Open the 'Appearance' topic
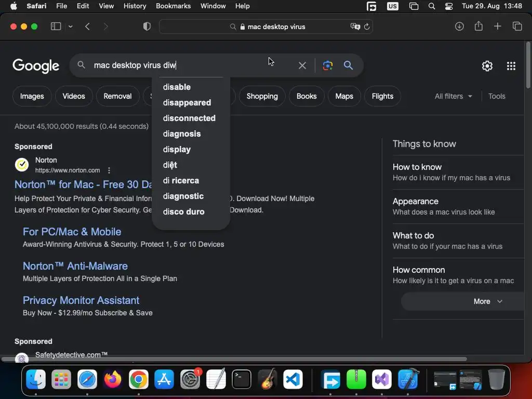 (458, 206)
